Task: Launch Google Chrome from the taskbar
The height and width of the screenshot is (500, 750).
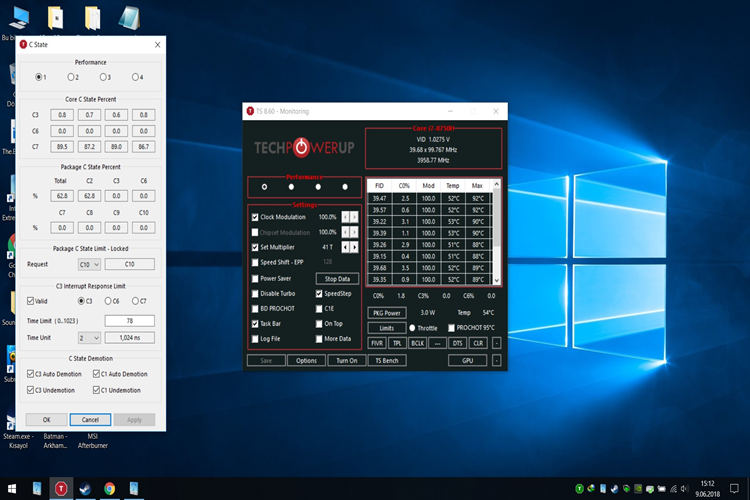Action: point(110,489)
